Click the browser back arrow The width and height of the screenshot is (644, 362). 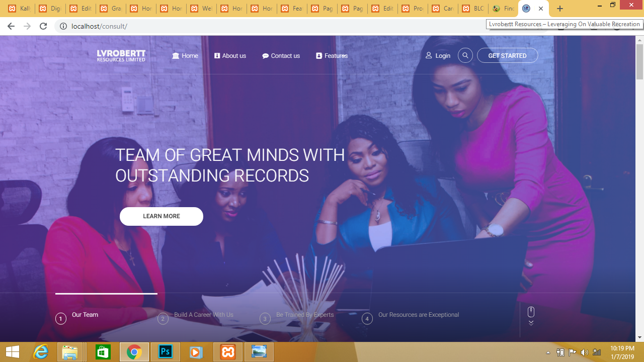(x=11, y=26)
